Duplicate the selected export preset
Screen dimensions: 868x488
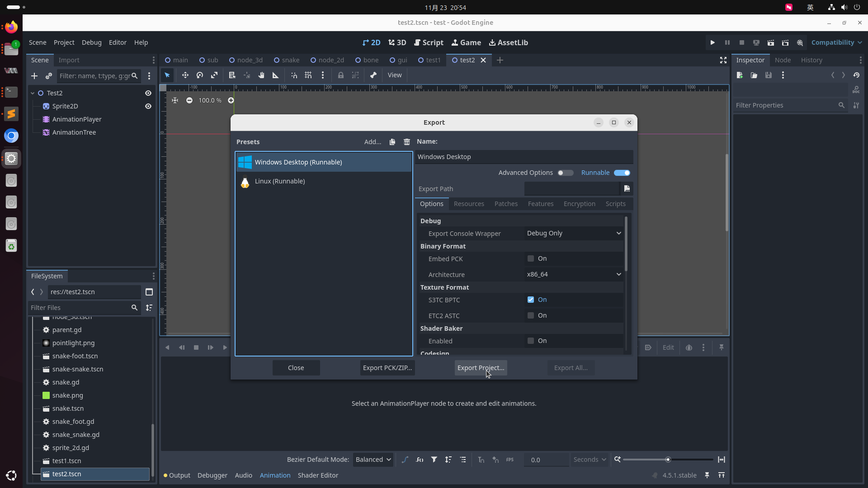pos(392,142)
